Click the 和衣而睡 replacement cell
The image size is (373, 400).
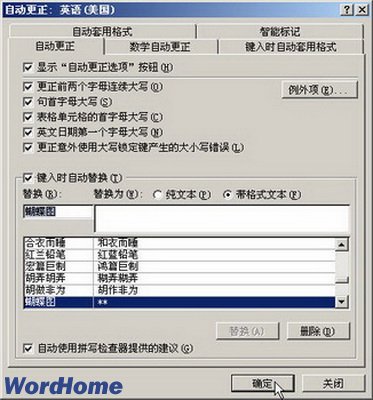click(215, 243)
